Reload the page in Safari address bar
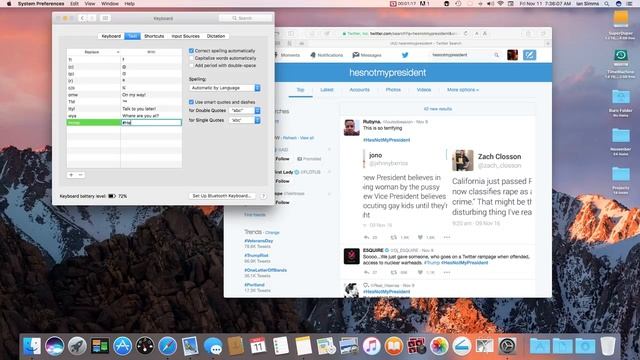 click(465, 33)
